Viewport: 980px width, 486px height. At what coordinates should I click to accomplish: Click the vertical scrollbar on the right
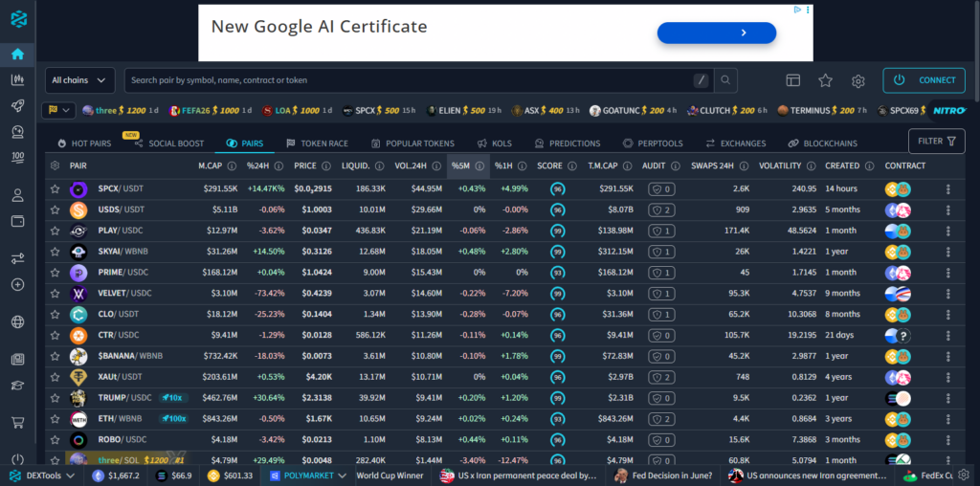[976, 50]
